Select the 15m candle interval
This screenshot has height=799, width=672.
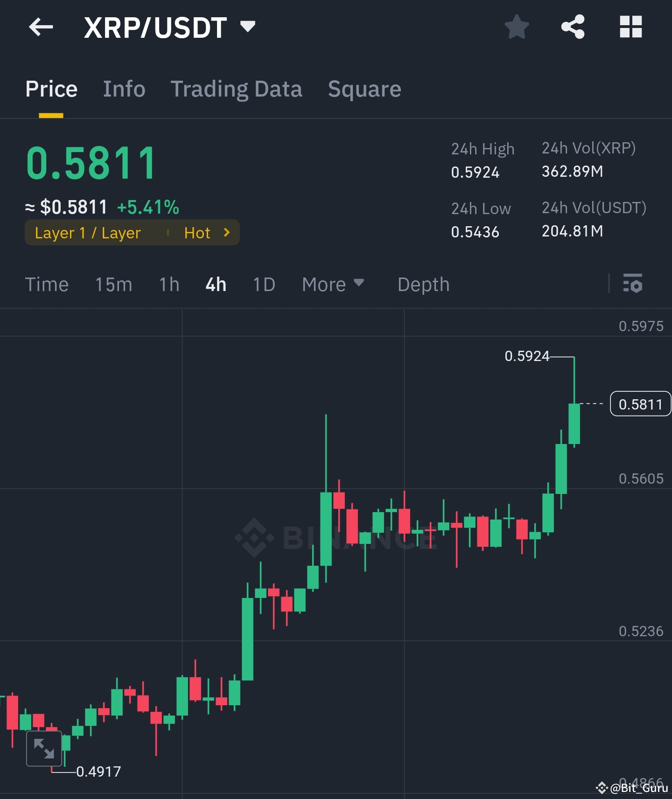[113, 284]
